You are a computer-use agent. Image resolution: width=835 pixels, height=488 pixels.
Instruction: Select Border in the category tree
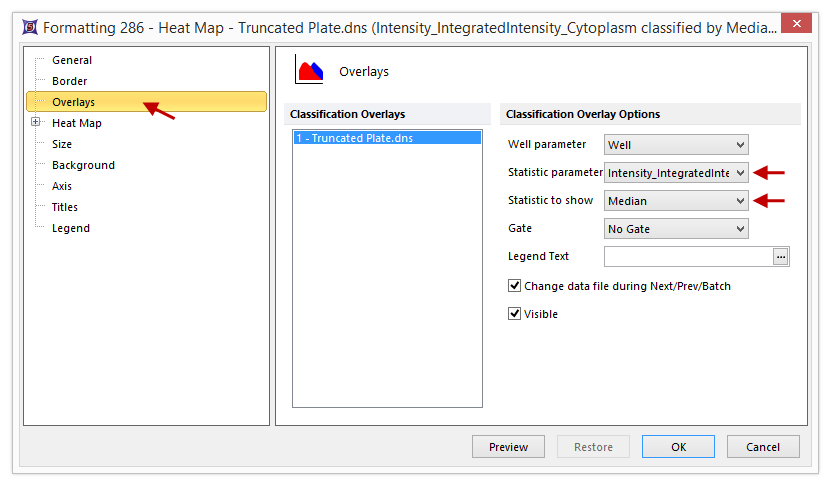pos(70,81)
